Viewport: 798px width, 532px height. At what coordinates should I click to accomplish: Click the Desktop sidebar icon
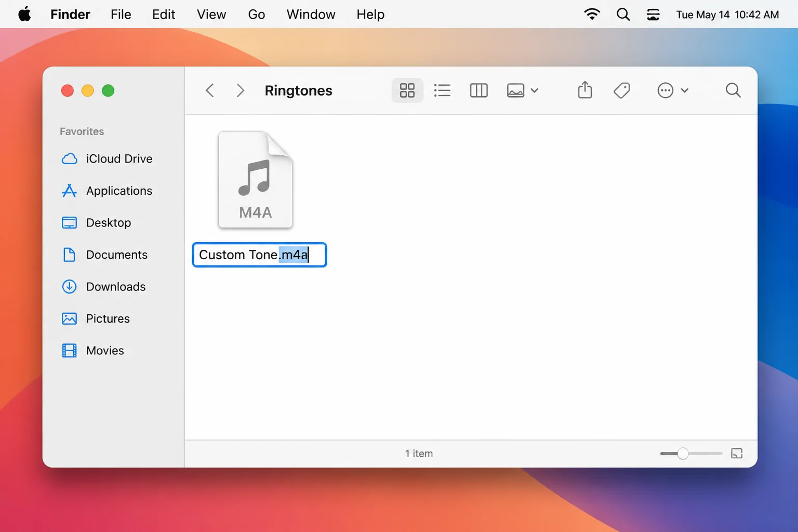point(69,223)
